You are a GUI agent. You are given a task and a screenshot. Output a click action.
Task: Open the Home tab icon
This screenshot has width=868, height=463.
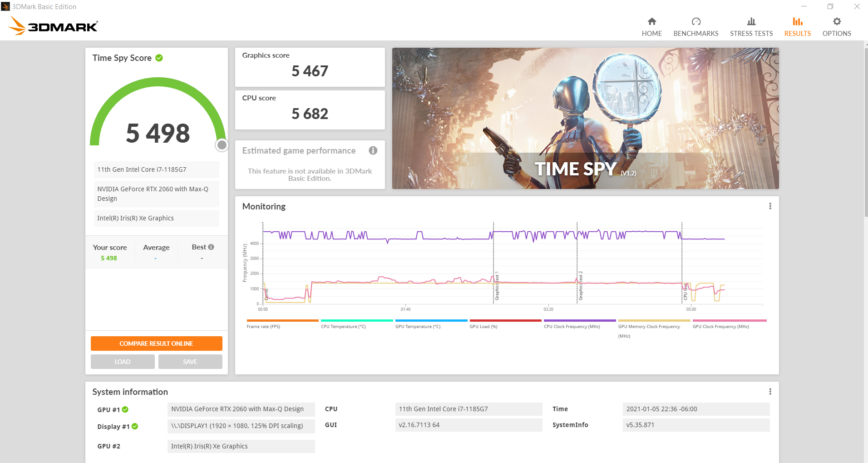coord(651,21)
